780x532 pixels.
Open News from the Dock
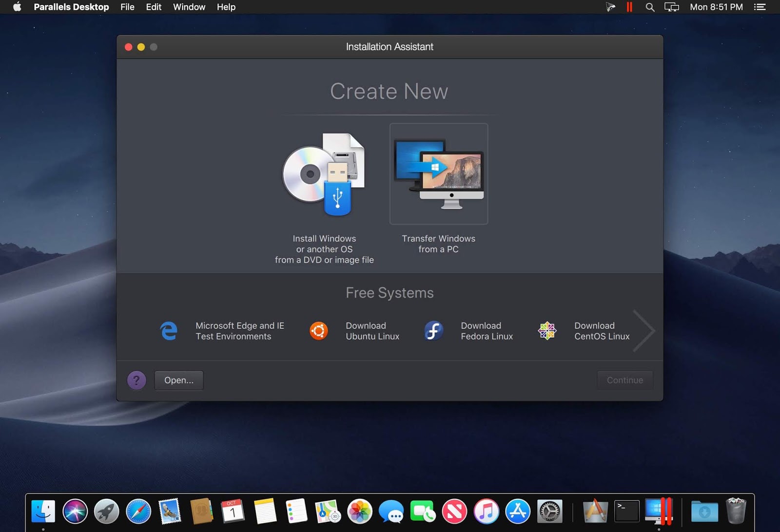[454, 511]
